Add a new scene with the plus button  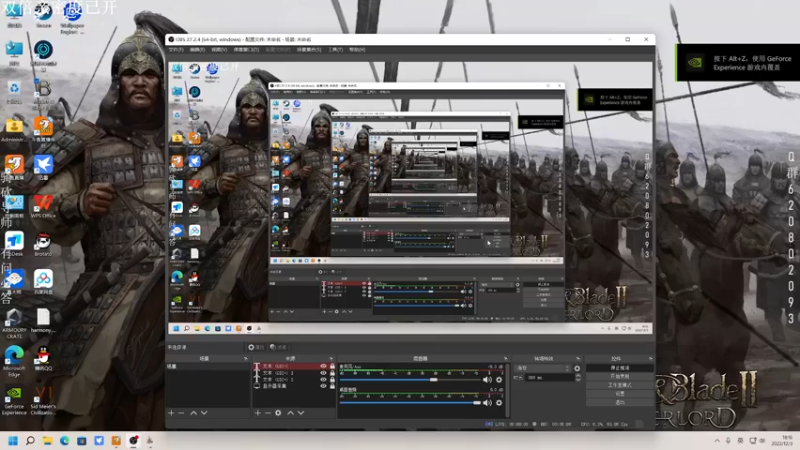tap(171, 413)
